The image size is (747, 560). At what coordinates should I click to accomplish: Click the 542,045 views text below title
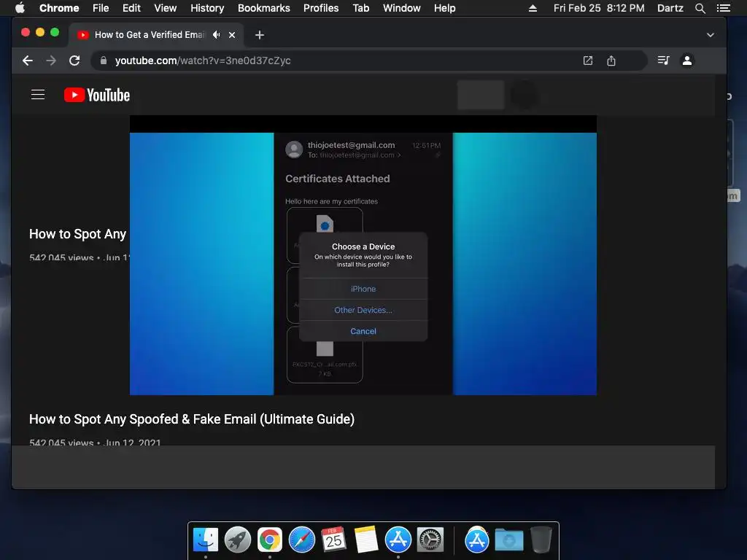click(61, 443)
